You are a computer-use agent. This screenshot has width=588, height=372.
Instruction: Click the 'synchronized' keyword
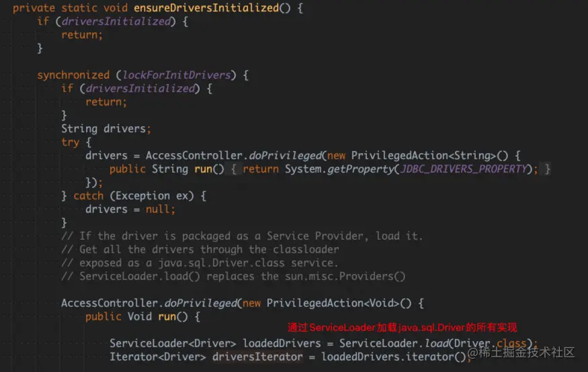73,75
